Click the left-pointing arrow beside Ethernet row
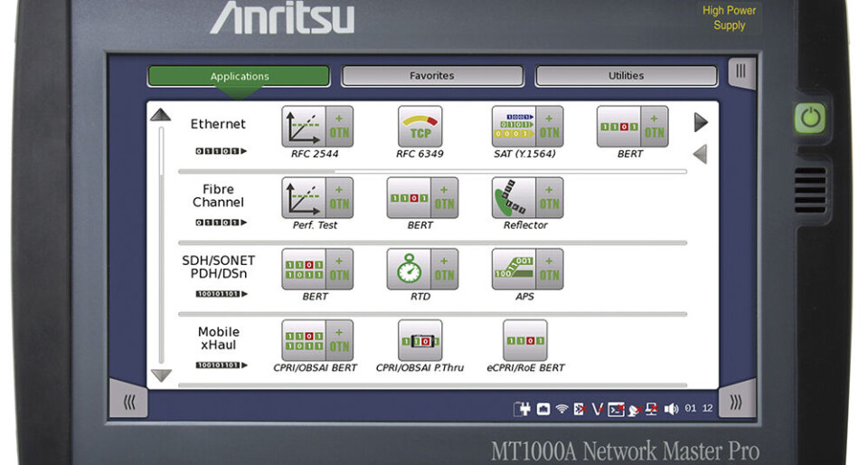Viewport: 868px width, 465px height. [x=701, y=154]
